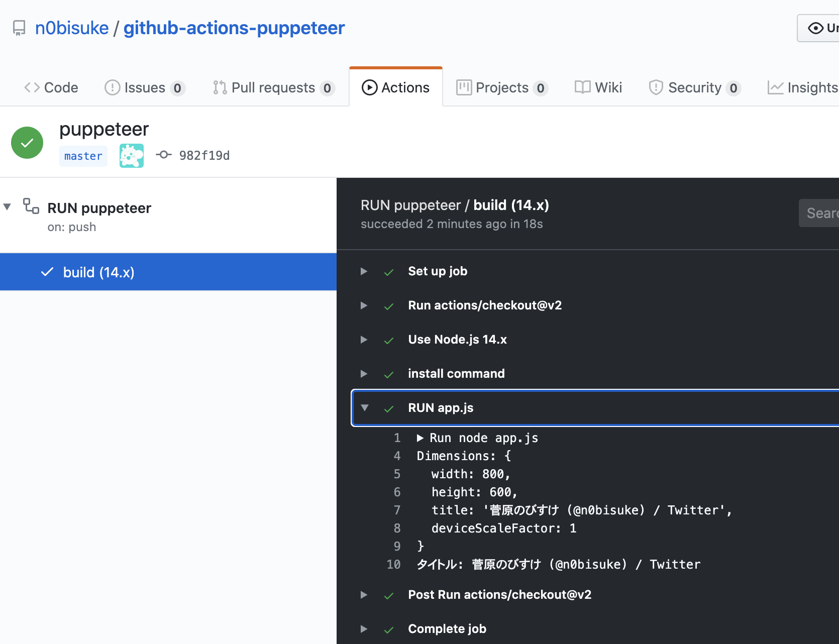Click the Wiki book icon
The height and width of the screenshot is (644, 839).
tap(582, 87)
